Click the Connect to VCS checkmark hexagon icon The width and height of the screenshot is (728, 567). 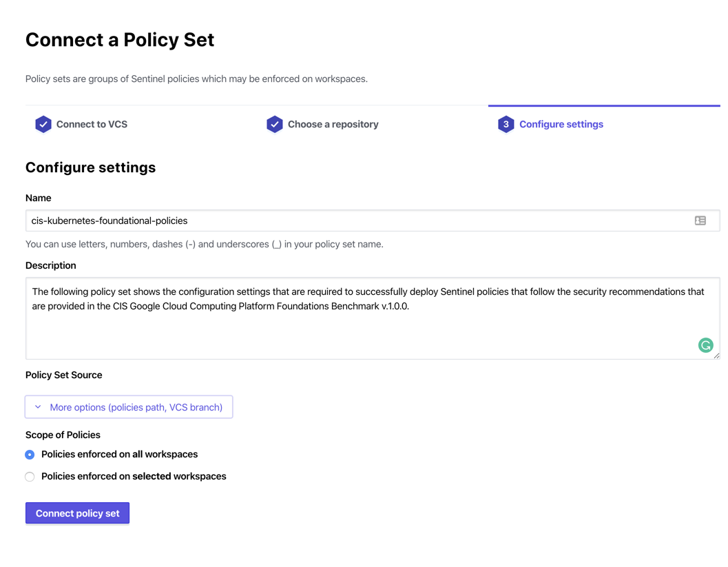click(43, 124)
